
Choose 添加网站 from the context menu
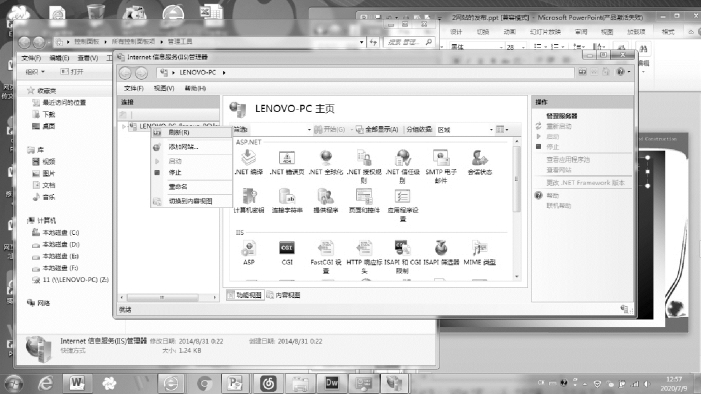click(x=183, y=147)
